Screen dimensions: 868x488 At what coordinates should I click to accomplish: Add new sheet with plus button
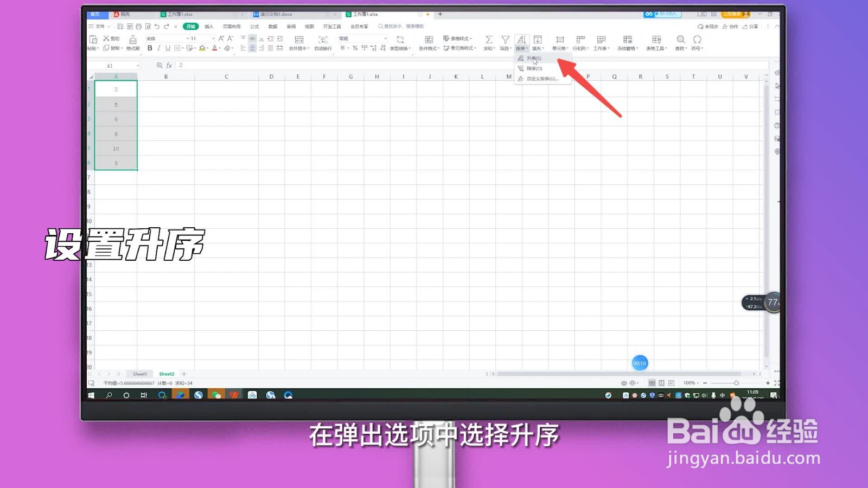184,374
